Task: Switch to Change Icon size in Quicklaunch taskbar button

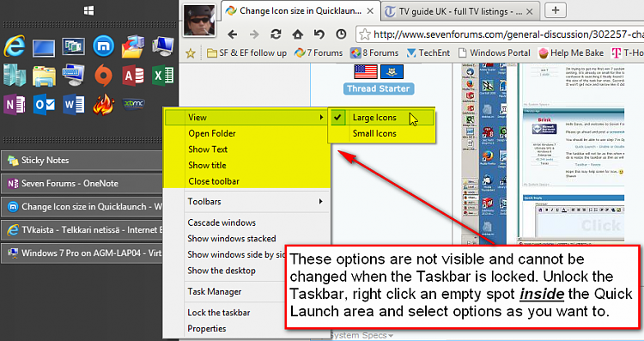Action: click(x=82, y=207)
